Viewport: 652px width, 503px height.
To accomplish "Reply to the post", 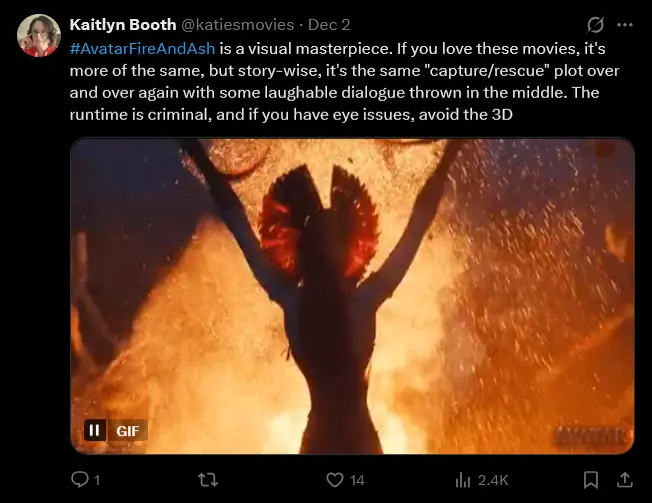I will [x=80, y=480].
